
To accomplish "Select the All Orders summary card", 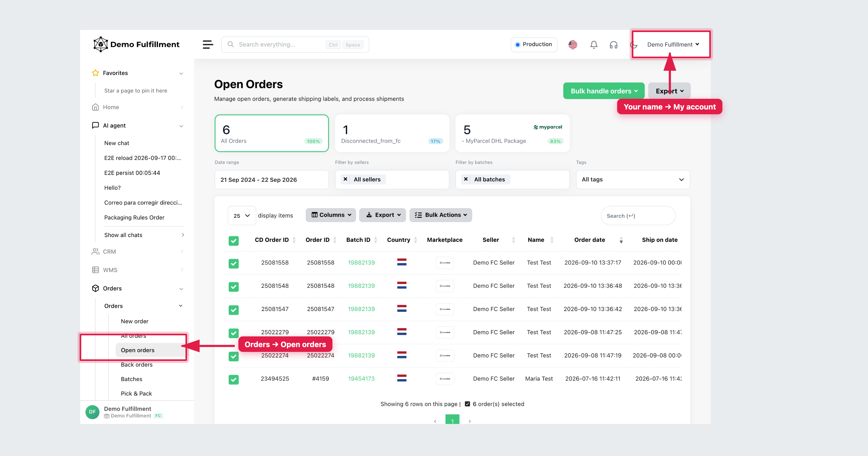I will pyautogui.click(x=272, y=133).
